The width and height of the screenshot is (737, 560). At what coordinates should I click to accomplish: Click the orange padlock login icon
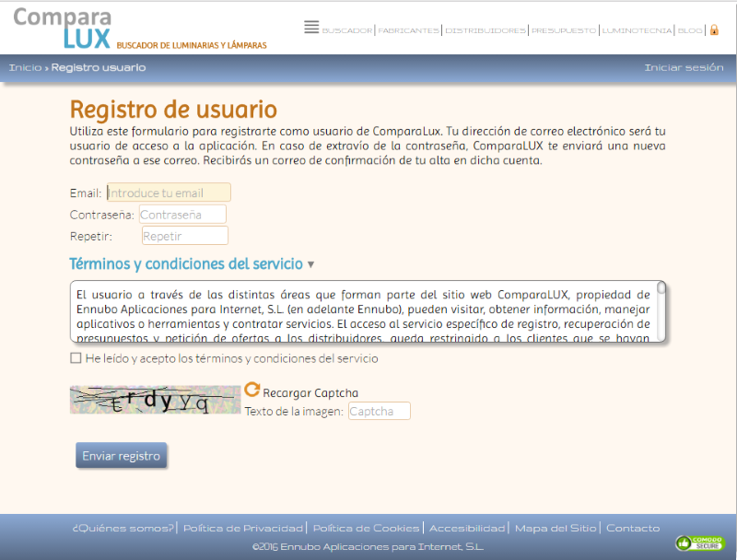point(714,30)
